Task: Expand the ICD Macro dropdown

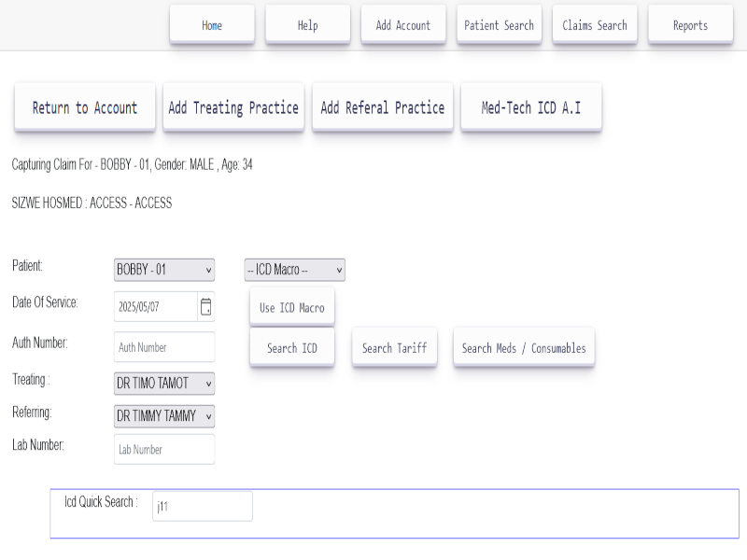Action: point(294,270)
